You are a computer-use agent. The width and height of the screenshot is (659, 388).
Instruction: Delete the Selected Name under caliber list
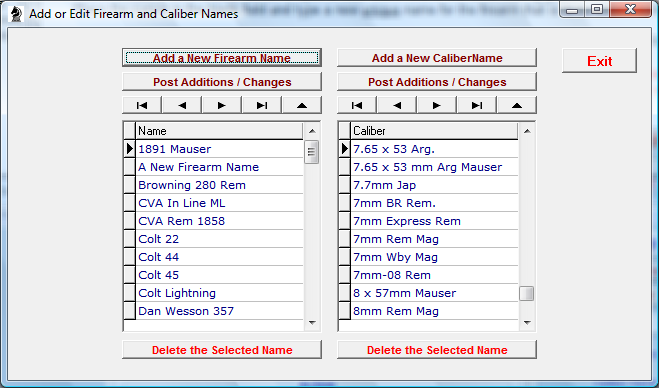pos(437,350)
